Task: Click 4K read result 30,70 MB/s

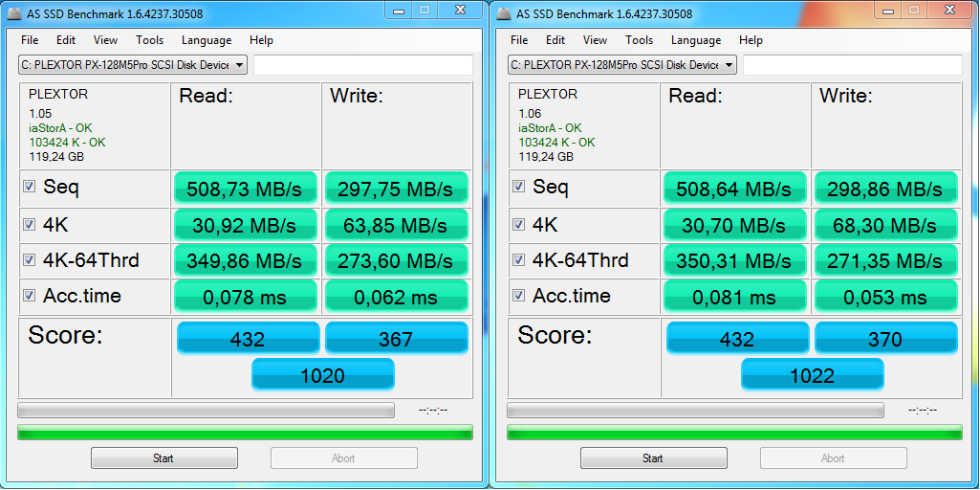Action: pyautogui.click(x=735, y=225)
